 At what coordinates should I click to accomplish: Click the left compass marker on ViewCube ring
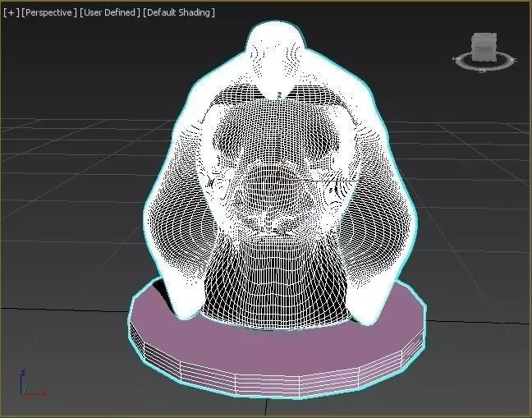pyautogui.click(x=456, y=60)
